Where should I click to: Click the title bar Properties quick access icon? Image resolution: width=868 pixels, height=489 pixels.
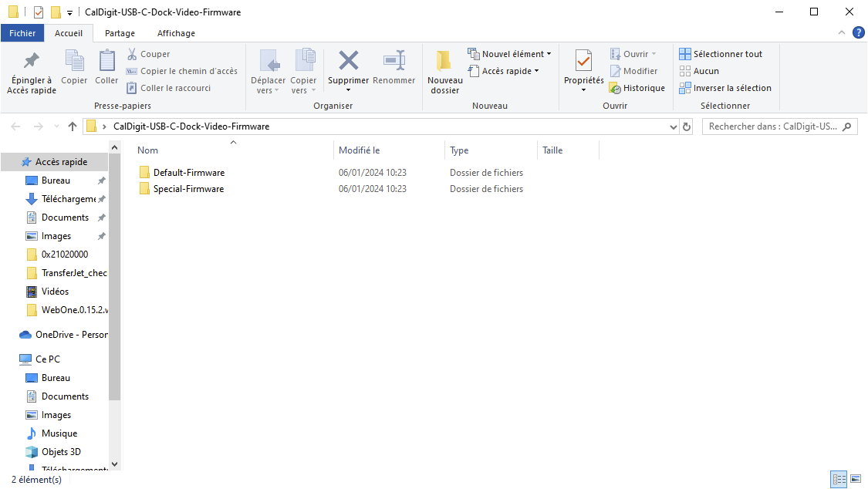39,12
